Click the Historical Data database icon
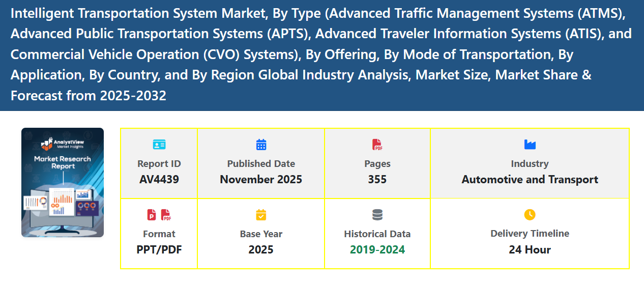This screenshot has height=283, width=644. click(x=377, y=215)
